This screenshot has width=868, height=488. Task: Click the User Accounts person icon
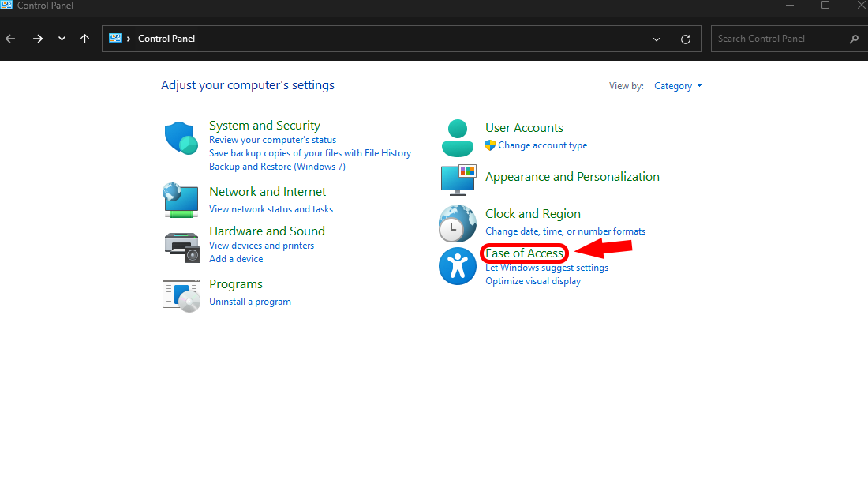tap(457, 138)
